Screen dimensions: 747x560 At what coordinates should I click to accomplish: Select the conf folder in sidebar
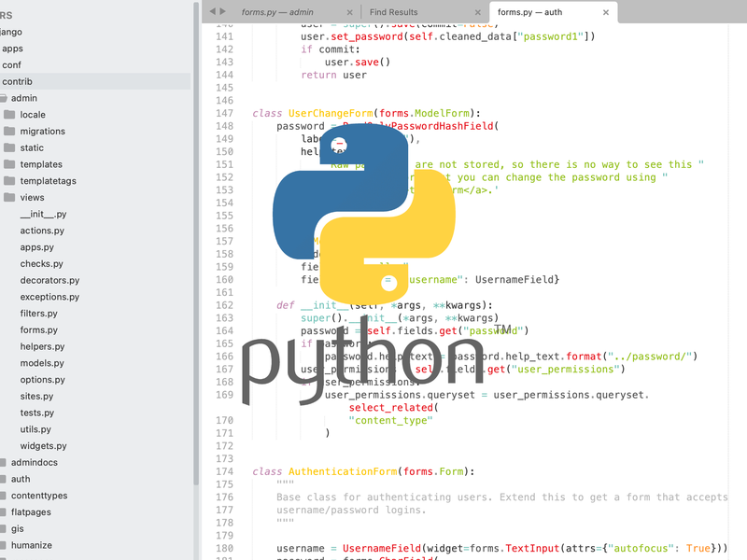[11, 64]
